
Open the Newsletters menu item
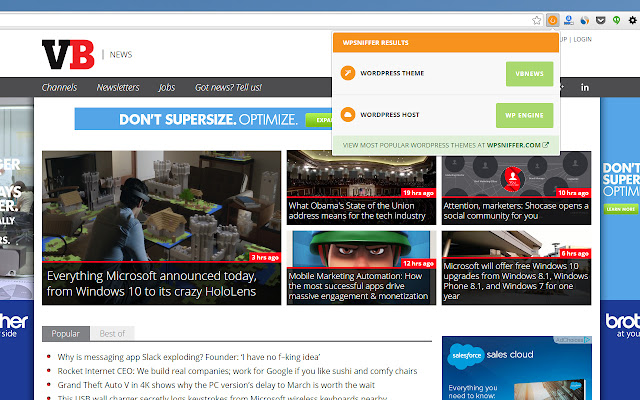click(x=118, y=87)
